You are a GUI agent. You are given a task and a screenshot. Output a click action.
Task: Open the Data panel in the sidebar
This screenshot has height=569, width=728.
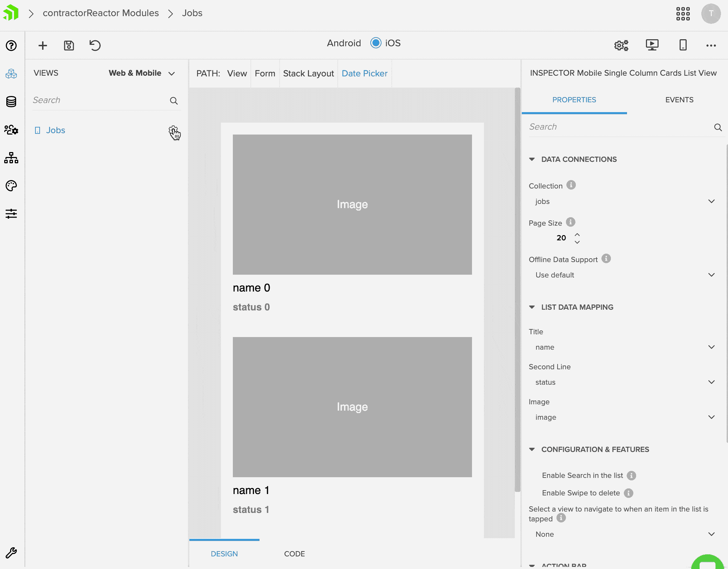(11, 102)
